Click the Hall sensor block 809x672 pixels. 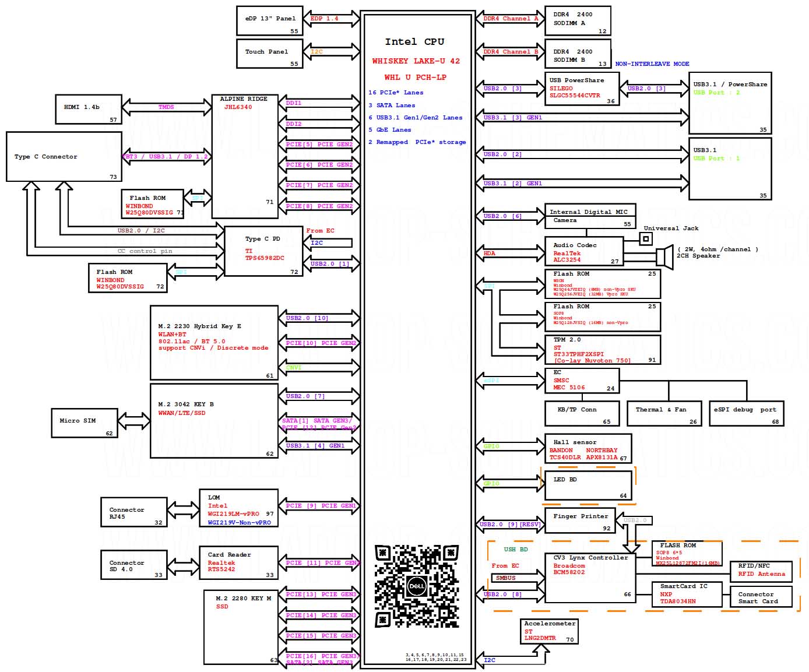tap(588, 449)
